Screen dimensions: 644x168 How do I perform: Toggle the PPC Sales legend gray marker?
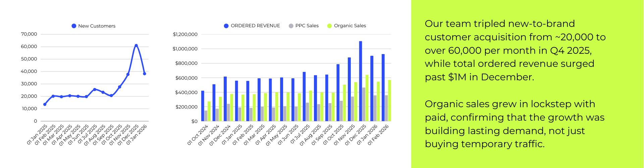click(x=291, y=26)
